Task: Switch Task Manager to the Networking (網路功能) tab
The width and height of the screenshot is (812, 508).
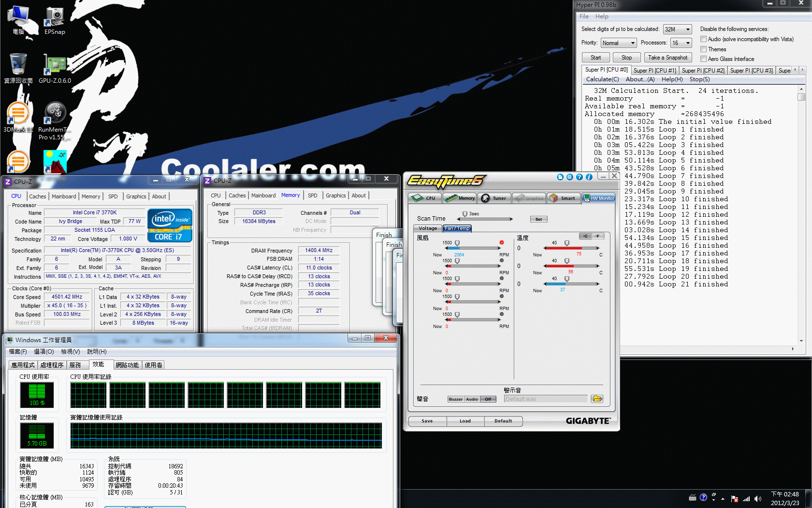Action: (127, 365)
